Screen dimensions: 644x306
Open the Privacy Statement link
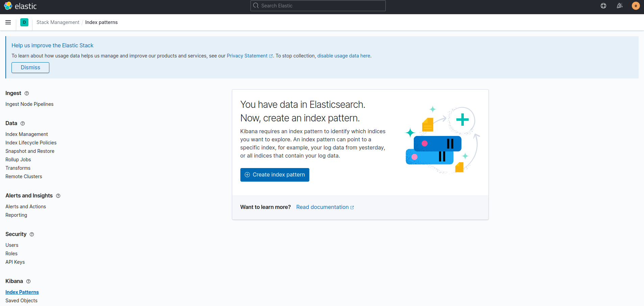click(x=247, y=56)
